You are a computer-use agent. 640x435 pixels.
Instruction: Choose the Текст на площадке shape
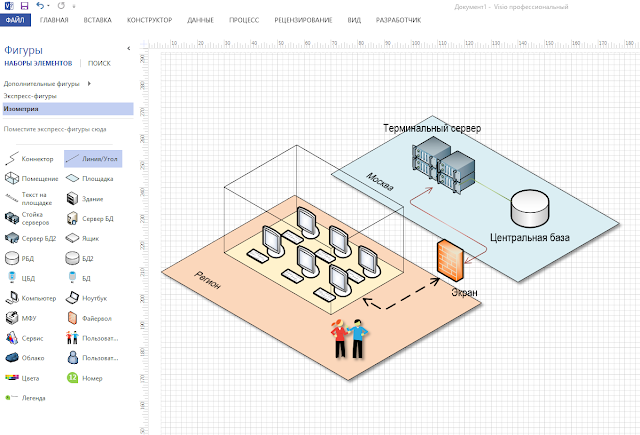pos(29,199)
